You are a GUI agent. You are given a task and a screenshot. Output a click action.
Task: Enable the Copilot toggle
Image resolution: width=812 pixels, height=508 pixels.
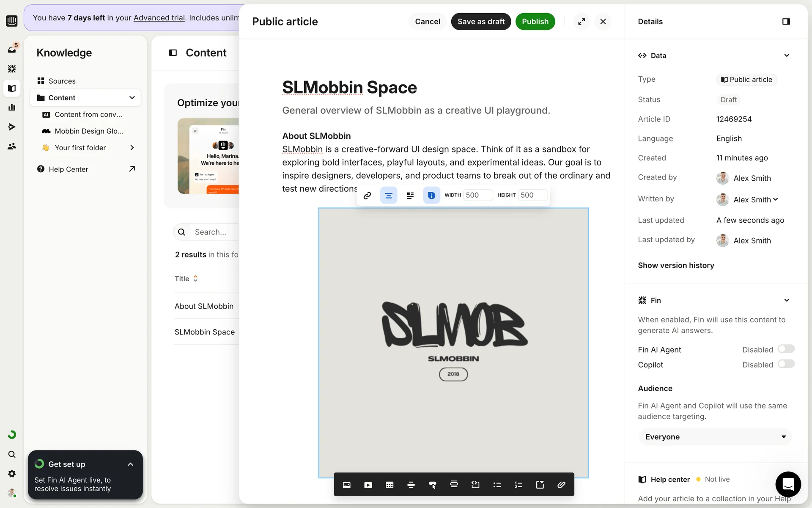786,364
